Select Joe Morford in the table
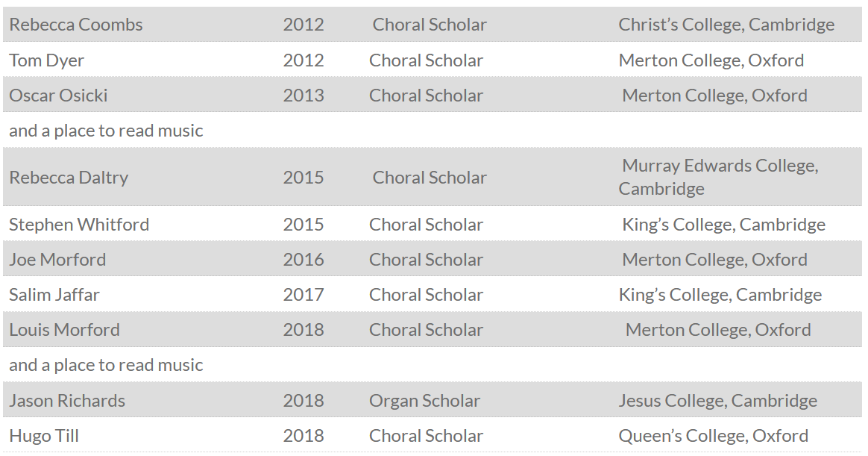 (x=57, y=260)
